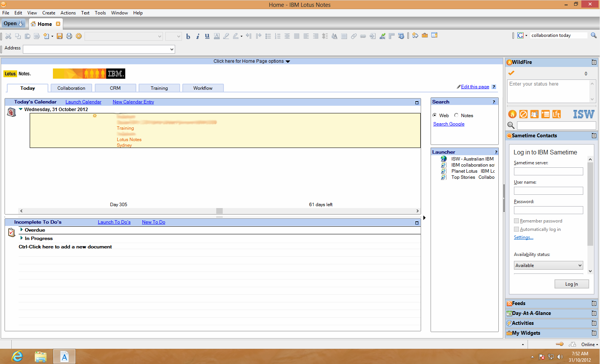
Task: Apply italic with the i icon
Action: pos(198,37)
